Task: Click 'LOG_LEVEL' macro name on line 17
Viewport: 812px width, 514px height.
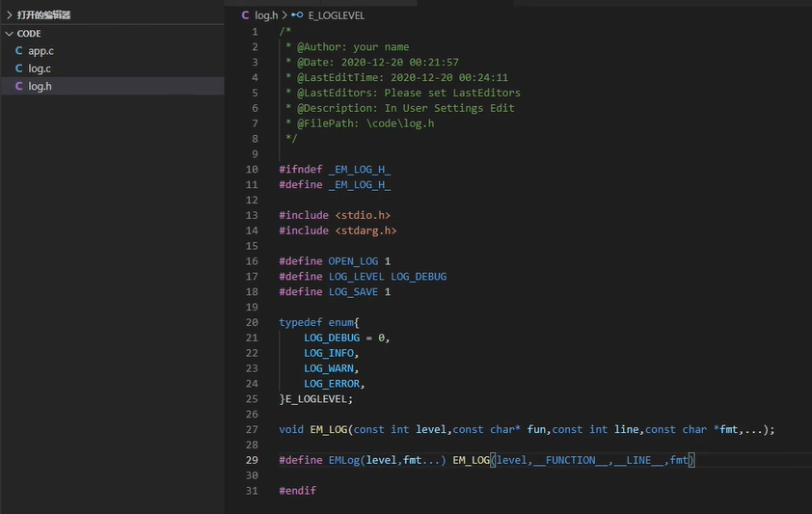Action: coord(356,277)
